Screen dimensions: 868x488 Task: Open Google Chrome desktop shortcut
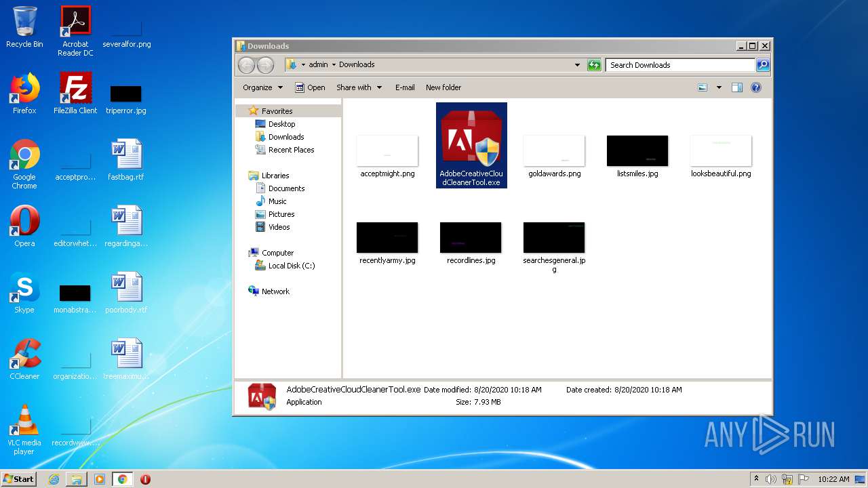(24, 164)
